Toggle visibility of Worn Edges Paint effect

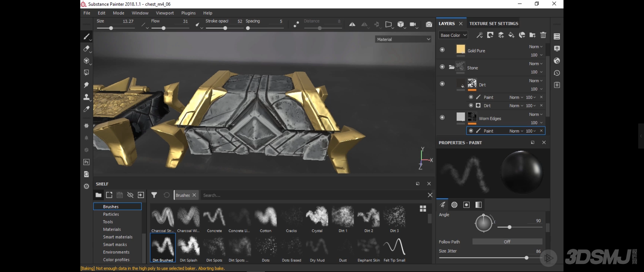[x=471, y=131]
